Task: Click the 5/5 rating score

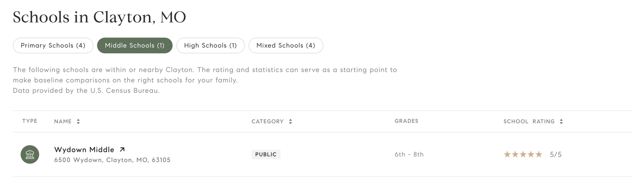Action: (x=556, y=155)
